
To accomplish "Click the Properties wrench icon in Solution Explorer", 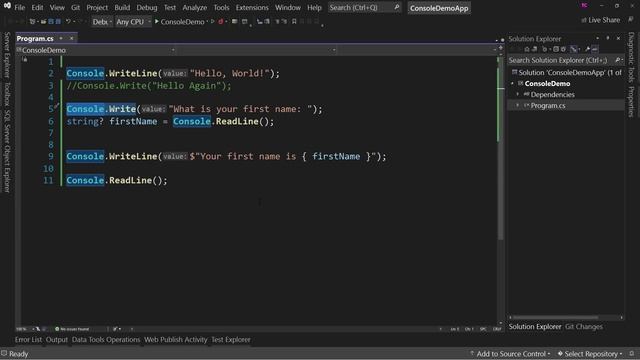I will coord(587,49).
